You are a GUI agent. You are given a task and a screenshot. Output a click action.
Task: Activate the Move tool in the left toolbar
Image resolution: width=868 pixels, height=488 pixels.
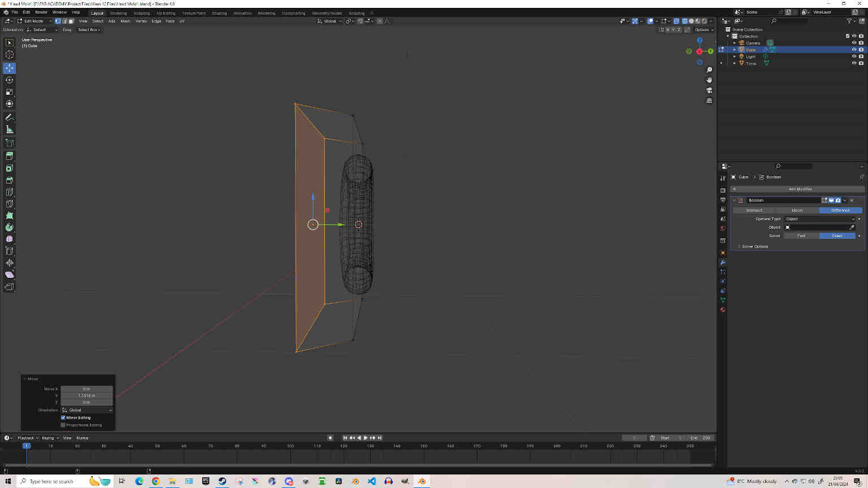[10, 68]
